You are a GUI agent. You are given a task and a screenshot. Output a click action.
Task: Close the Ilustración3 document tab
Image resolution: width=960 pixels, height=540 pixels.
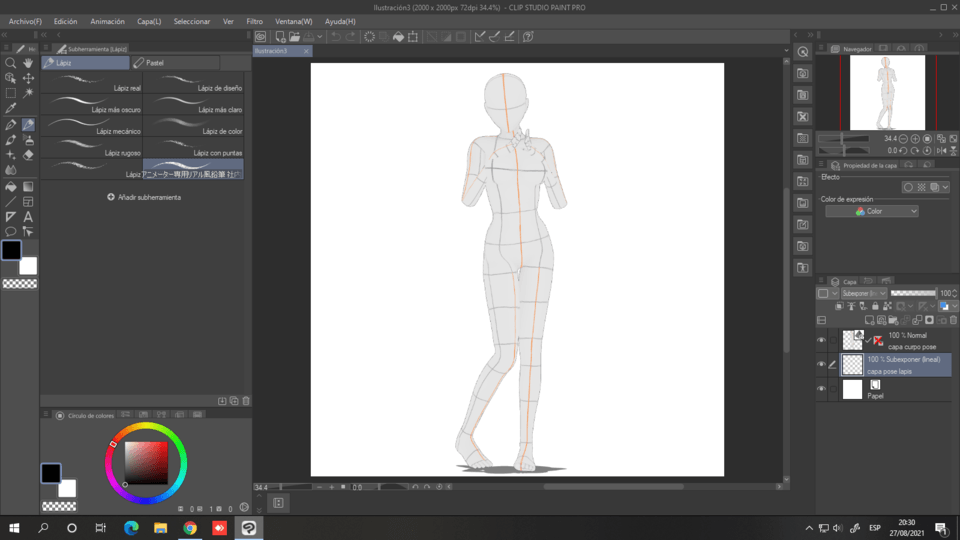(306, 51)
